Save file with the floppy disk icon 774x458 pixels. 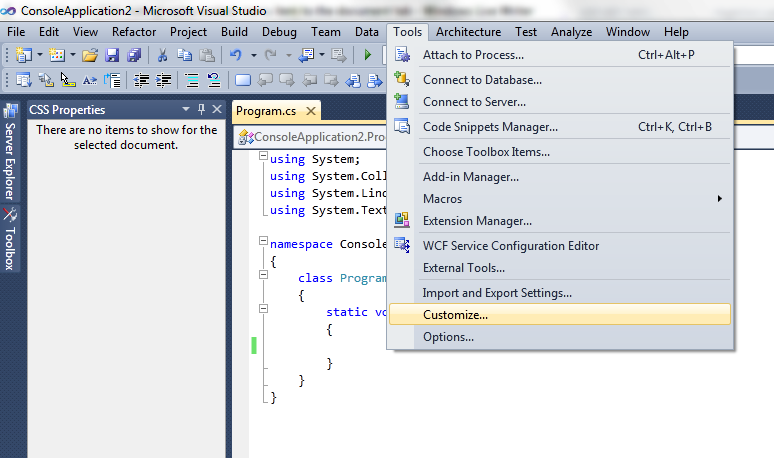pos(112,55)
